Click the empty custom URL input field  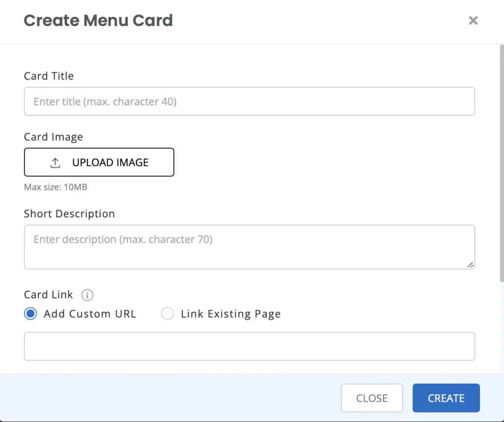tap(250, 346)
